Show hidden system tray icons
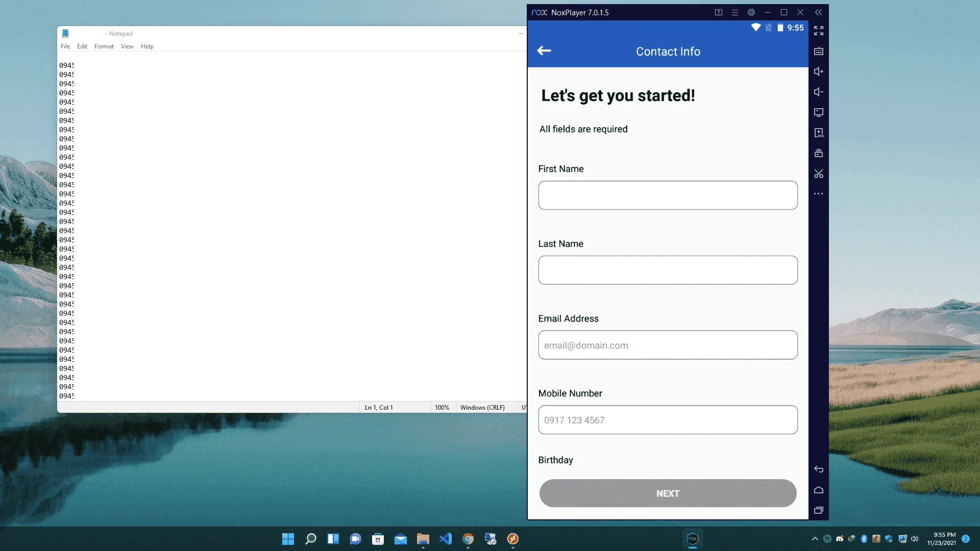Image resolution: width=980 pixels, height=551 pixels. pyautogui.click(x=815, y=539)
